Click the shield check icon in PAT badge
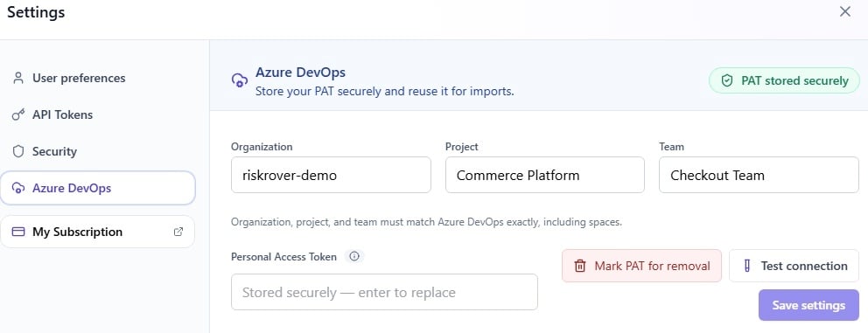Screen dimensions: 868x333 727,80
